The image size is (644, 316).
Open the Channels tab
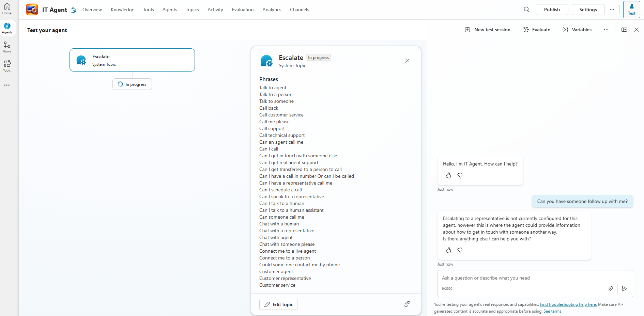coord(300,10)
